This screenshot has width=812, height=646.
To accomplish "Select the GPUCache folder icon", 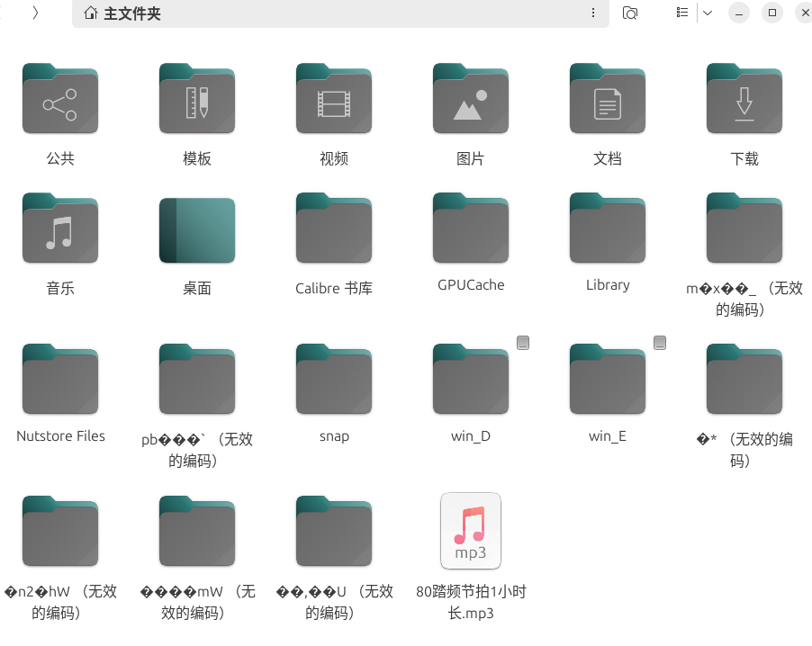I will tap(470, 228).
